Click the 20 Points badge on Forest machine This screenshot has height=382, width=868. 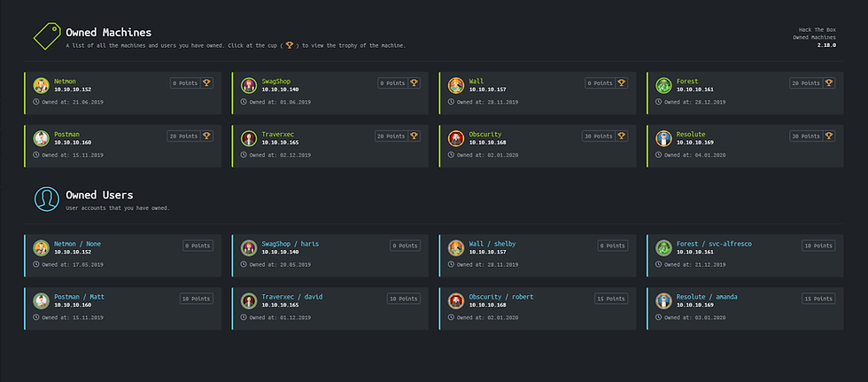pos(805,82)
